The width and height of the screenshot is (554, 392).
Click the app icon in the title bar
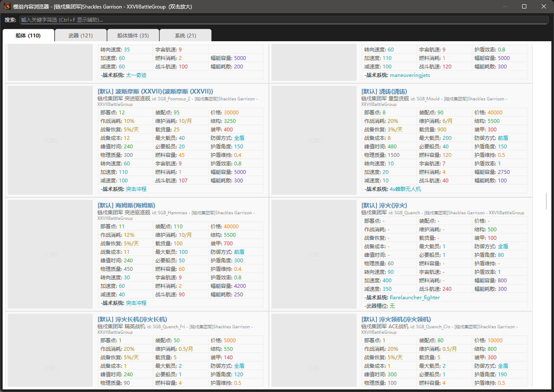pos(7,6)
